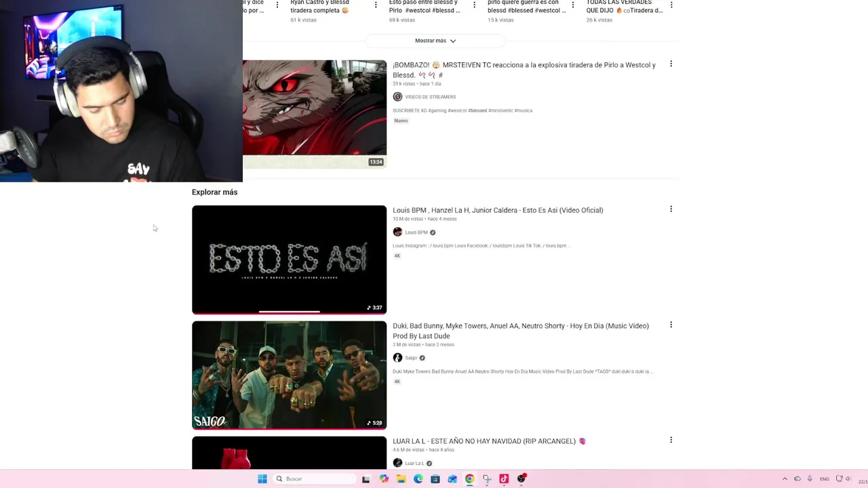Go to Luar La L channel name
The height and width of the screenshot is (488, 868).
(x=414, y=464)
